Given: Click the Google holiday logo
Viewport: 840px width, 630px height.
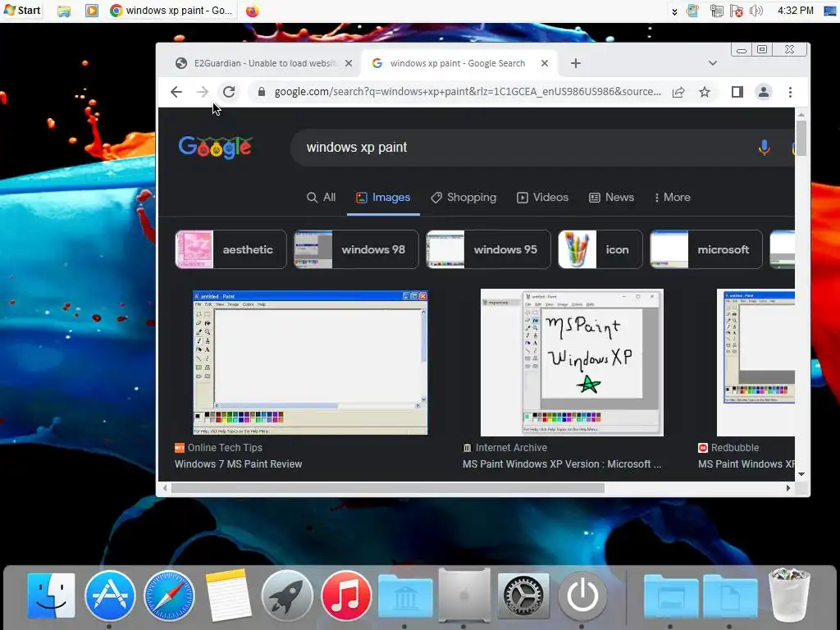Looking at the screenshot, I should point(215,147).
